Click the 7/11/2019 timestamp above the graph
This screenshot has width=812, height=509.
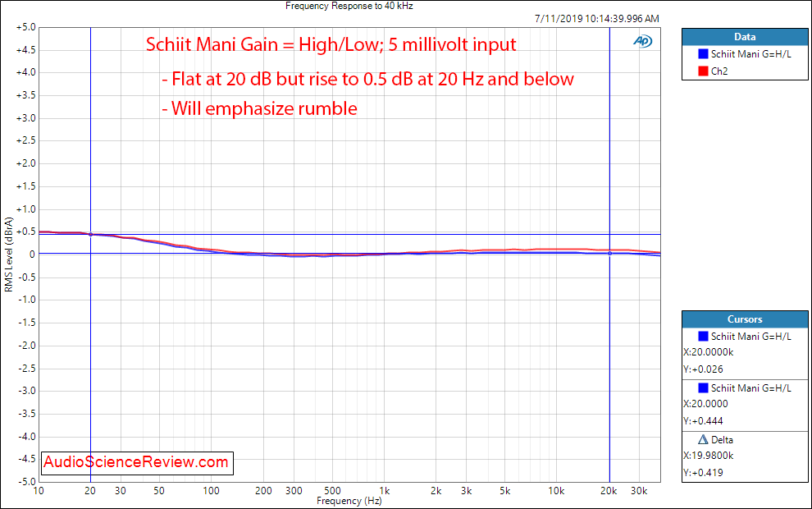click(597, 19)
